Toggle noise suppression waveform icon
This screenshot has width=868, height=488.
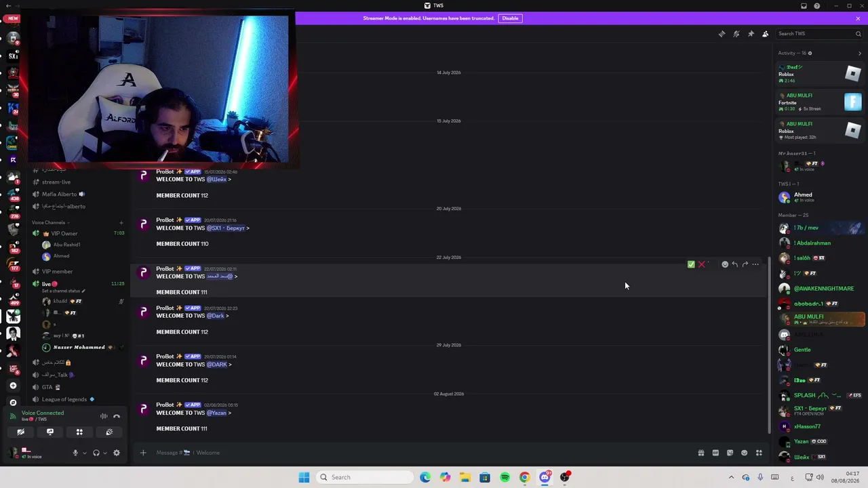(x=104, y=417)
